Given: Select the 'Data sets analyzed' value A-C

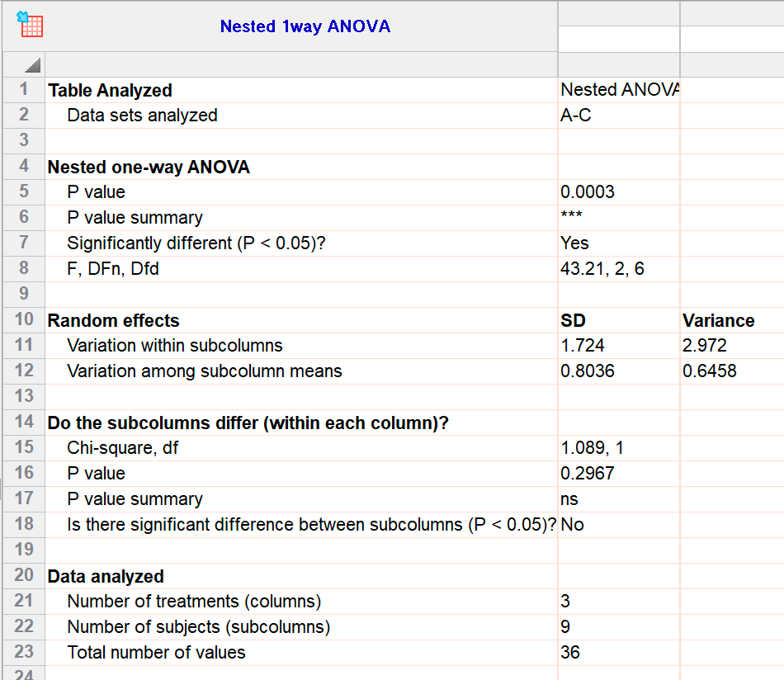Looking at the screenshot, I should [x=576, y=116].
